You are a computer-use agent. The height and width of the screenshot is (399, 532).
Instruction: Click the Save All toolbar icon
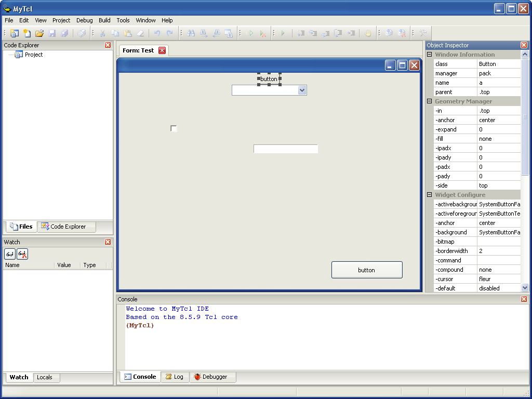pos(64,33)
